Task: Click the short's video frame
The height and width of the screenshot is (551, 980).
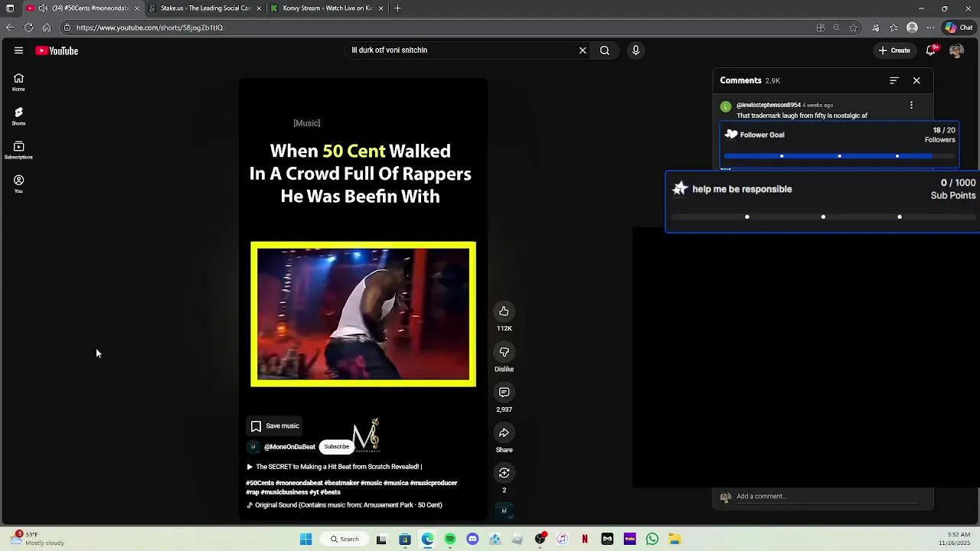Action: click(x=363, y=314)
